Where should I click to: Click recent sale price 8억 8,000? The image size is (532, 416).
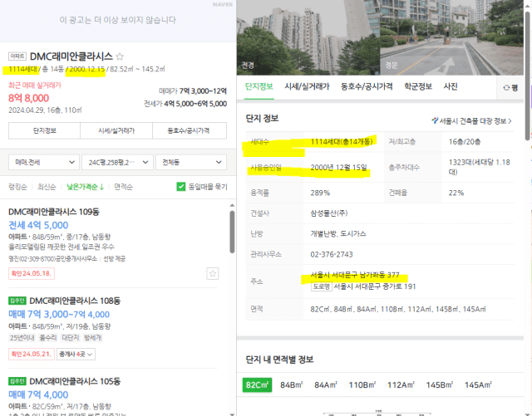(28, 98)
